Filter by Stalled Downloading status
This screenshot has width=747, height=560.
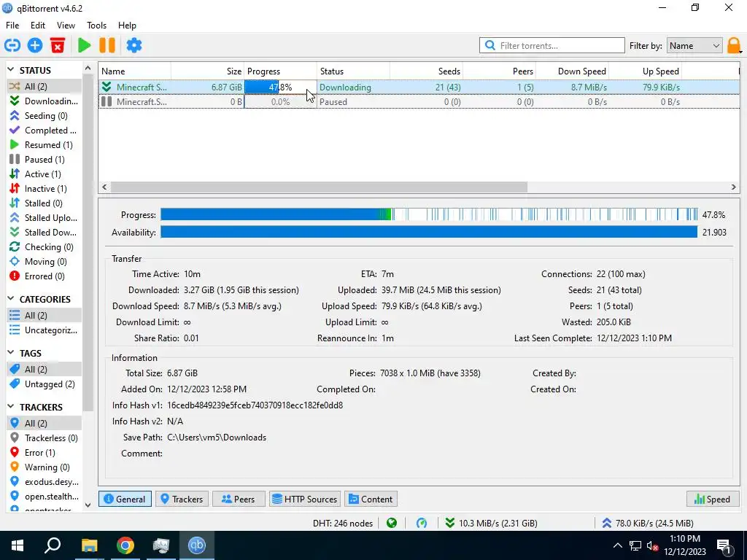coord(44,233)
